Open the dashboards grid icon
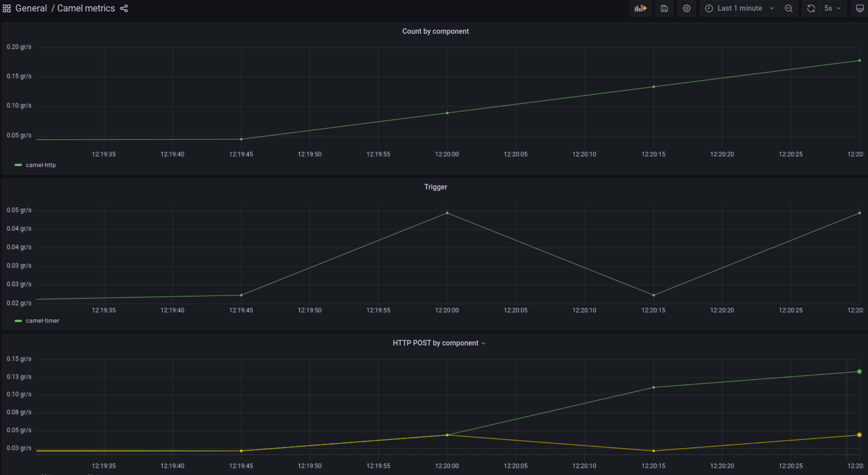Screen dimensions: 868x475 point(7,8)
